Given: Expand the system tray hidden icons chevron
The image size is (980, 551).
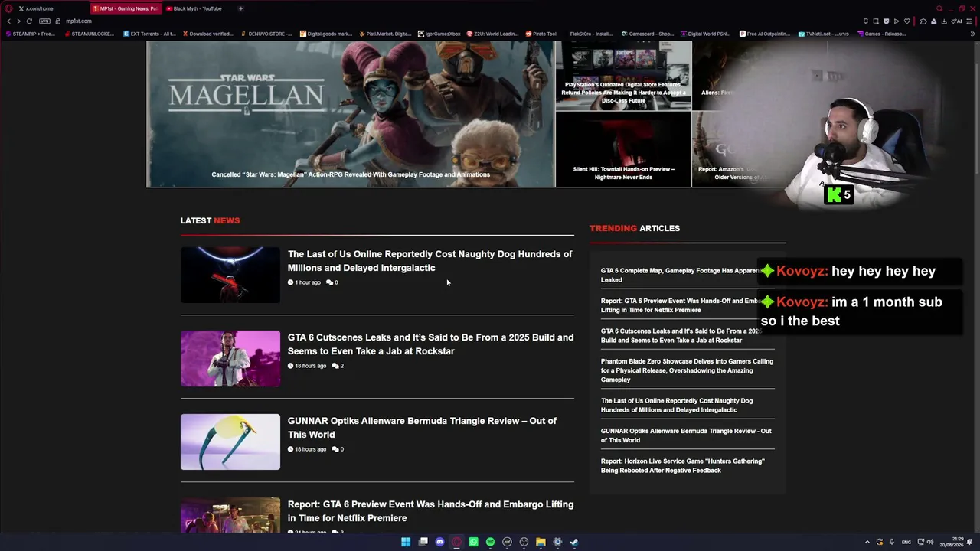Looking at the screenshot, I should coord(867,542).
